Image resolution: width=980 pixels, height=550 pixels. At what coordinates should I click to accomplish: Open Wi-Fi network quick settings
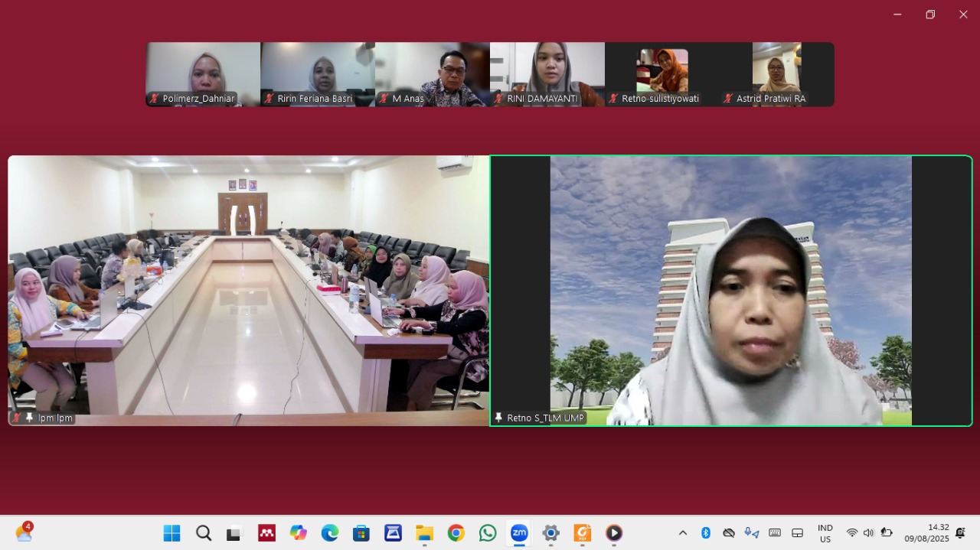coord(851,533)
